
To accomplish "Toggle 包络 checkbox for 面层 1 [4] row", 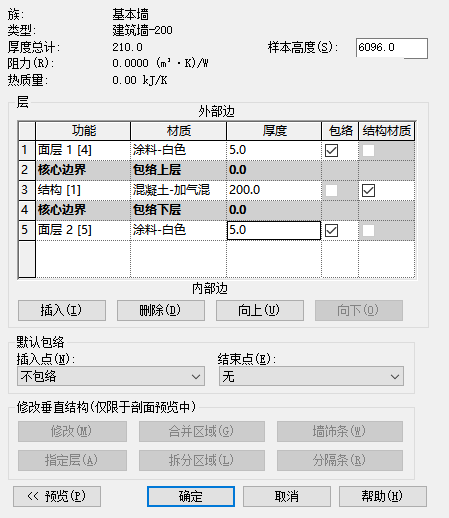I will click(331, 150).
